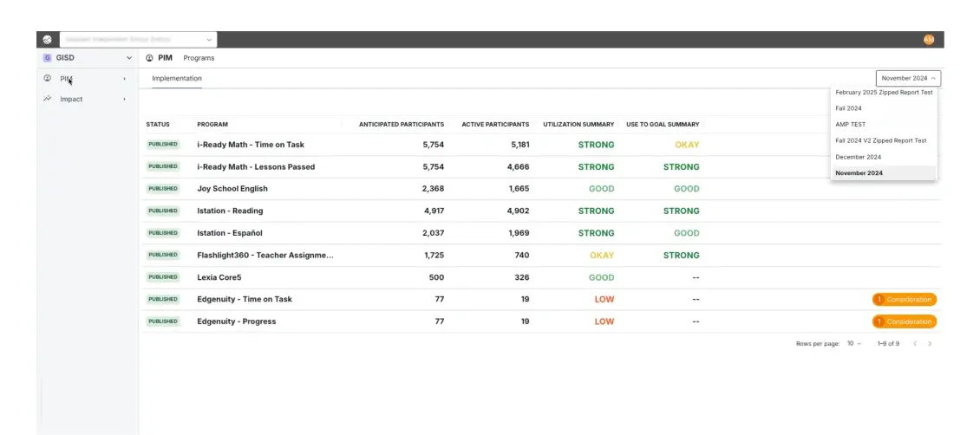The width and height of the screenshot is (980, 435).
Task: Select AMP TEST option
Action: pos(884,124)
